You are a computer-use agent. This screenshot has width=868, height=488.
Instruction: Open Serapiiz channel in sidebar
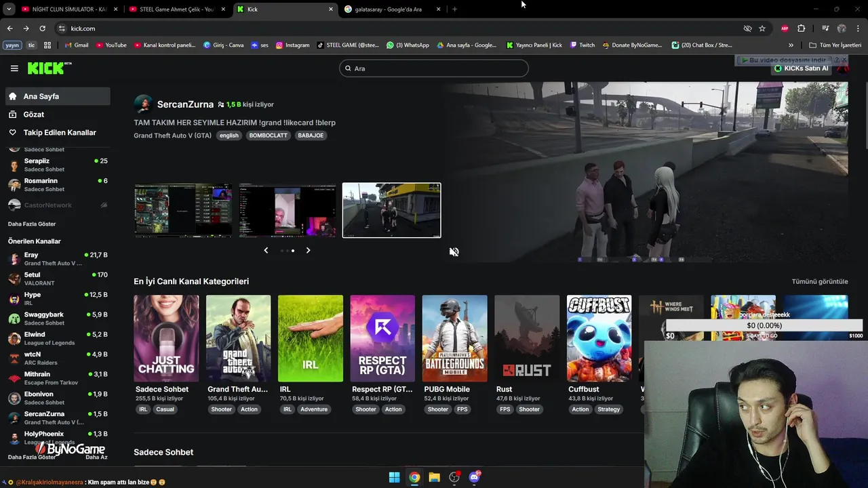pos(58,165)
